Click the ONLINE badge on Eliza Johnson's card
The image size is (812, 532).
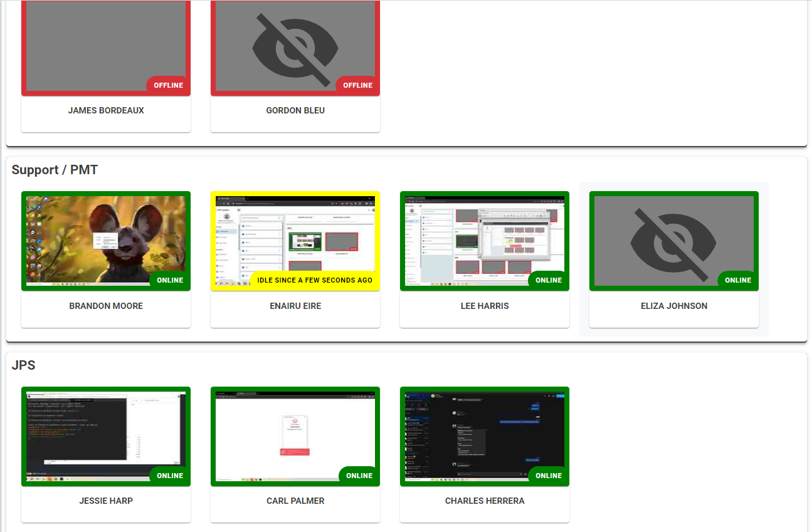[737, 280]
